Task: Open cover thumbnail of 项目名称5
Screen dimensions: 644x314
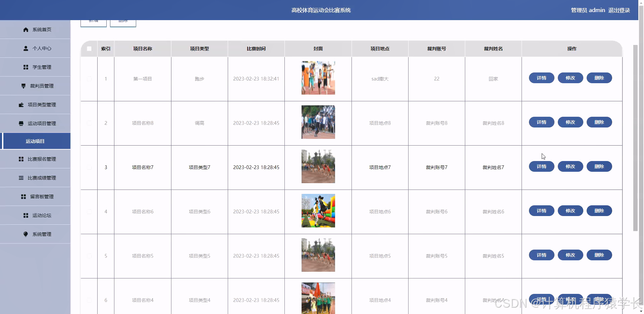Action: point(318,255)
